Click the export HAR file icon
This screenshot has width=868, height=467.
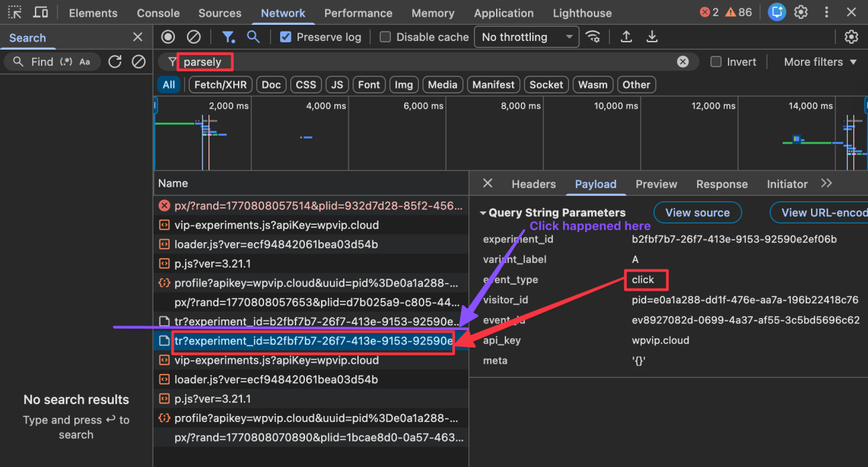(x=652, y=37)
